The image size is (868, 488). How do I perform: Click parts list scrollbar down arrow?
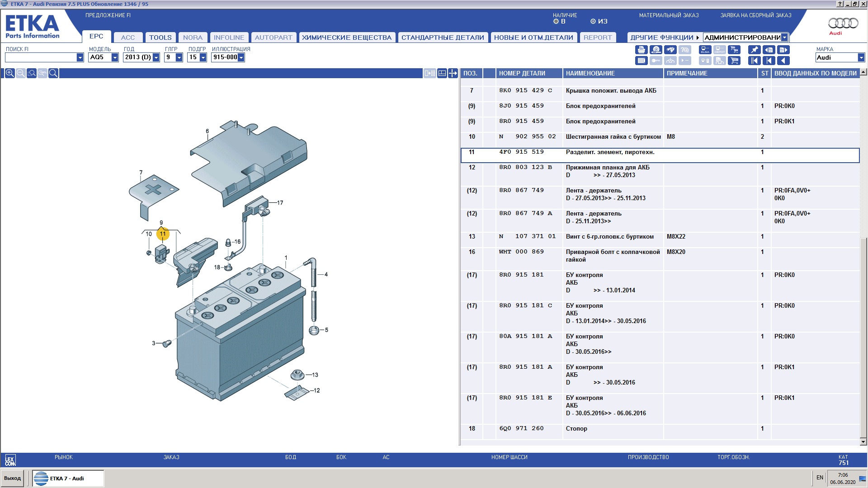tap(863, 441)
